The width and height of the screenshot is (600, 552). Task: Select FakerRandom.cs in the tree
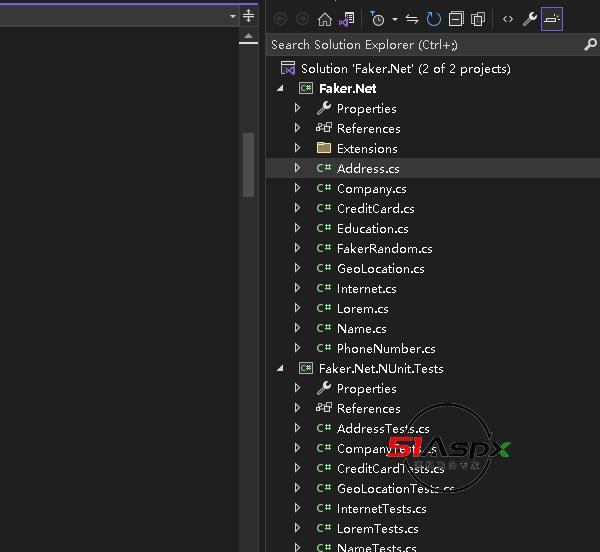384,248
